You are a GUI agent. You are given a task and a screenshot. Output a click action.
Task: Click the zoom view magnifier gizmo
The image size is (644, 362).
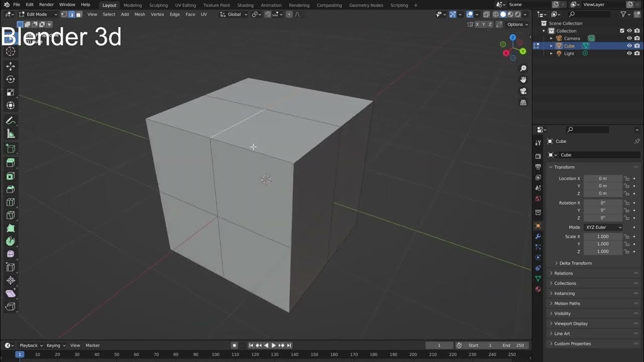[523, 68]
